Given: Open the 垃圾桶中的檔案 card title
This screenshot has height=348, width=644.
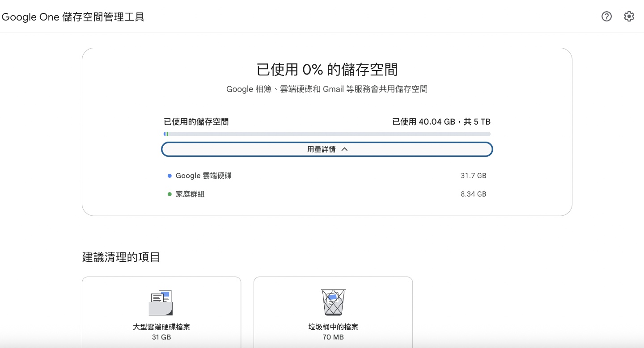Looking at the screenshot, I should click(333, 327).
